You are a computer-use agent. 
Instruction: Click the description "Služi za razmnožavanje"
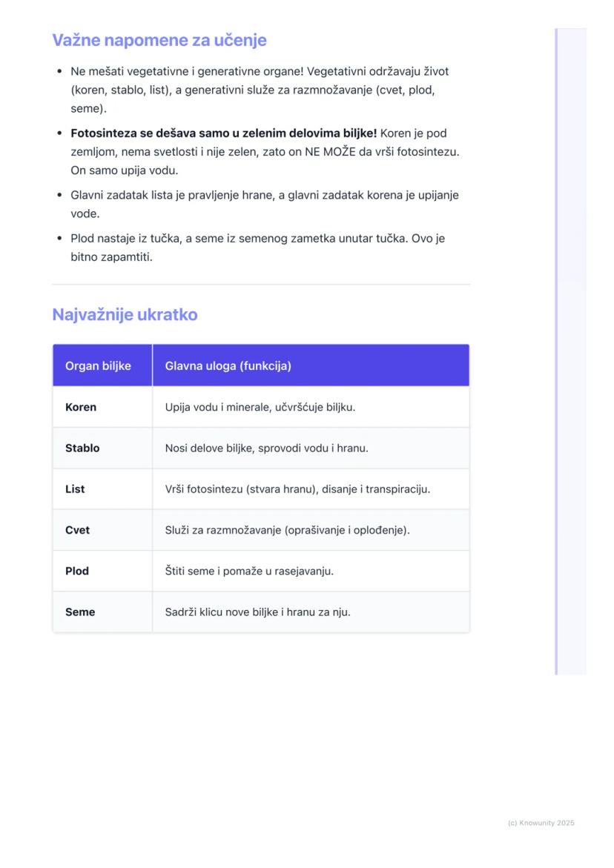click(287, 530)
